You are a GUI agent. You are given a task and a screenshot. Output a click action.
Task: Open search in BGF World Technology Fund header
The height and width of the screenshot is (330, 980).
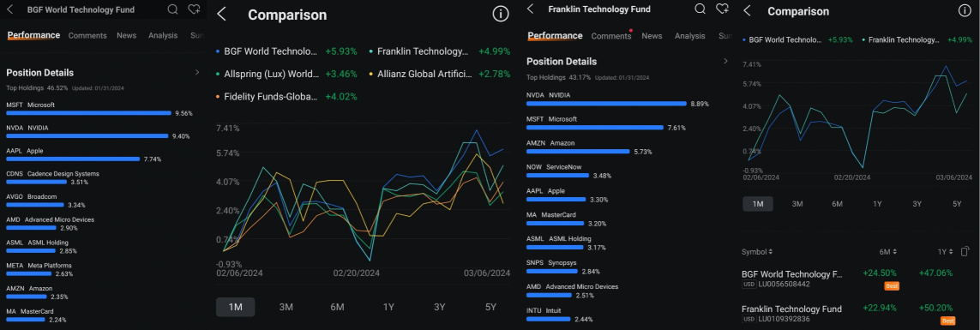[x=173, y=9]
